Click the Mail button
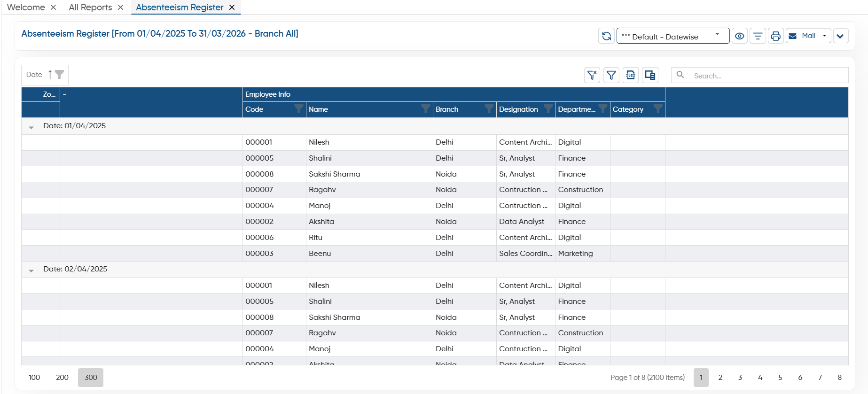This screenshot has width=868, height=394. coord(802,36)
